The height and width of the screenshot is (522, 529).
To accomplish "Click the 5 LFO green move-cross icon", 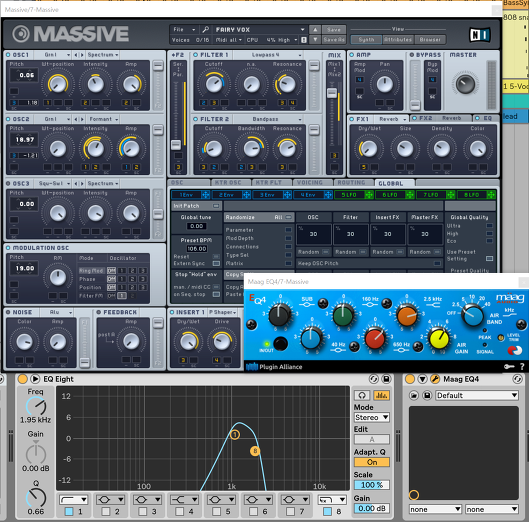I will [369, 195].
